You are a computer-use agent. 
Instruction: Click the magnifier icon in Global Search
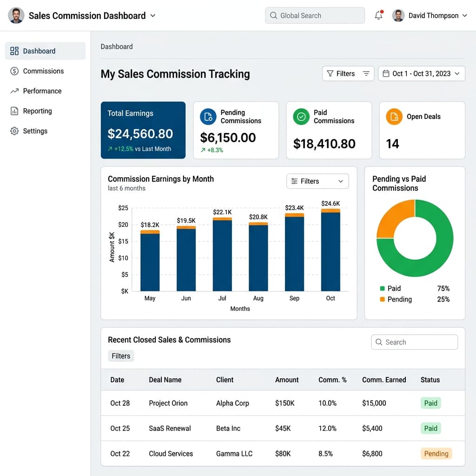point(273,15)
